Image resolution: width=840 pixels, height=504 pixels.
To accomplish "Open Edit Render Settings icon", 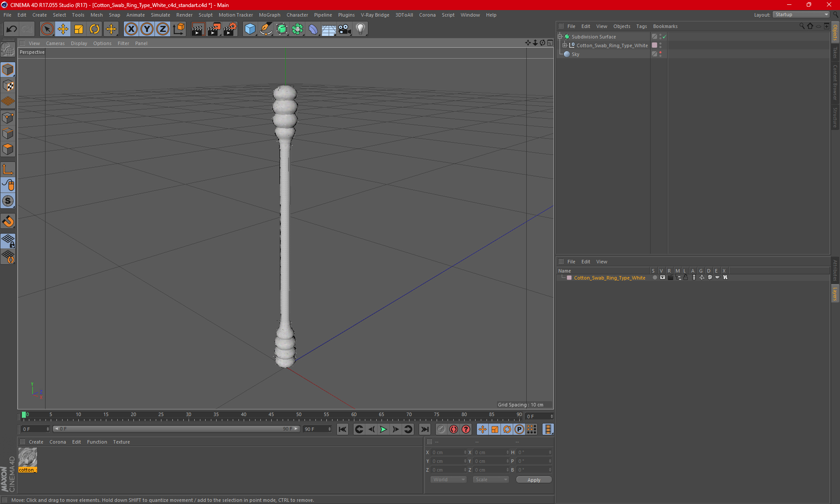I will [x=230, y=29].
